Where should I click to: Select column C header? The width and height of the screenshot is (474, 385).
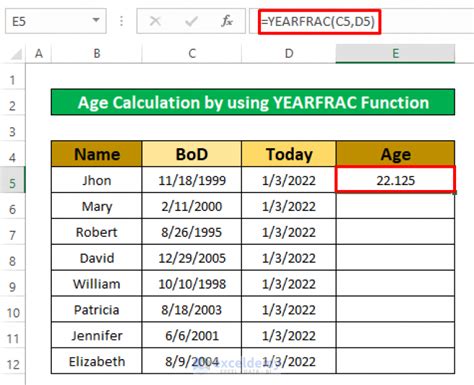[192, 53]
